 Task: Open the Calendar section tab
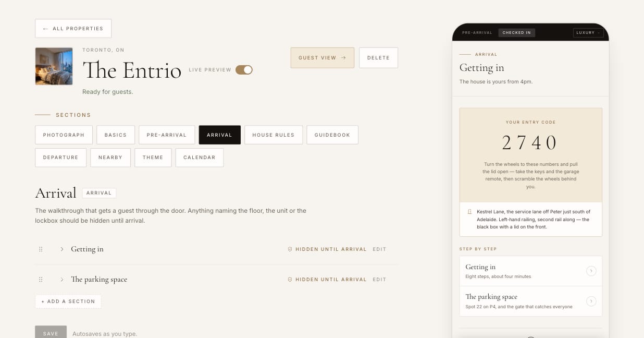coord(200,158)
